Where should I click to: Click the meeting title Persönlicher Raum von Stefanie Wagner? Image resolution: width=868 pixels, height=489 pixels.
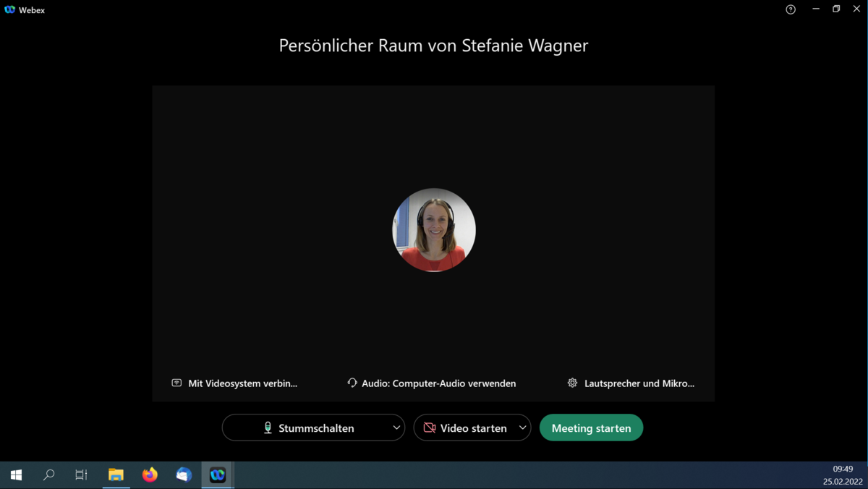click(433, 46)
